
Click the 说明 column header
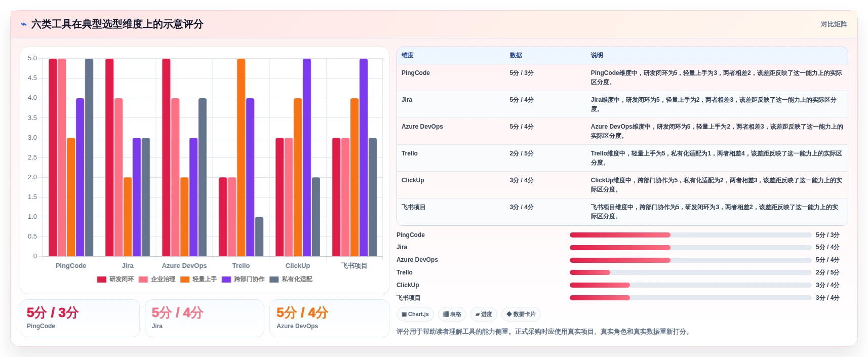click(x=597, y=56)
